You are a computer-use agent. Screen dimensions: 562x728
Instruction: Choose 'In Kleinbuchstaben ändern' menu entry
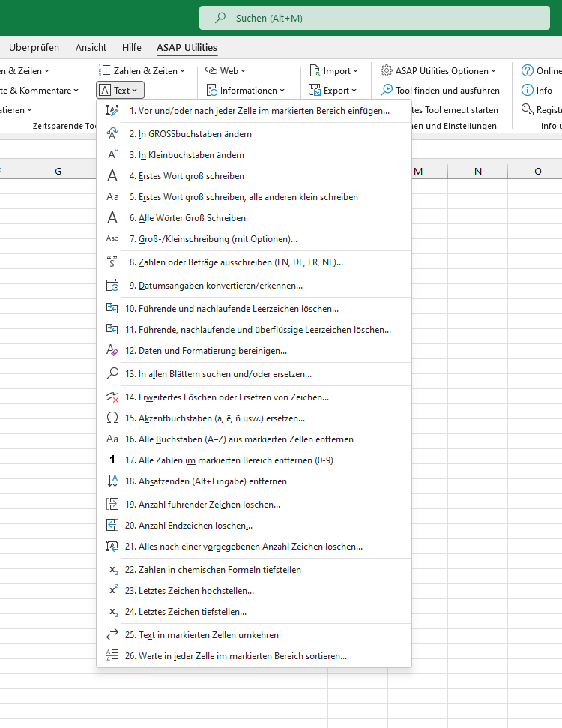(x=254, y=154)
